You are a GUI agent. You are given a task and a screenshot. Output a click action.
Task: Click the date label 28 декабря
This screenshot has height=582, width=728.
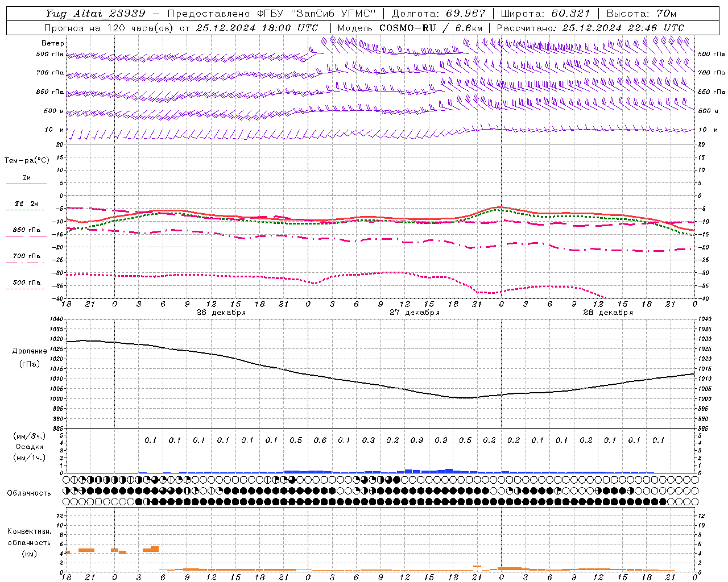(607, 313)
